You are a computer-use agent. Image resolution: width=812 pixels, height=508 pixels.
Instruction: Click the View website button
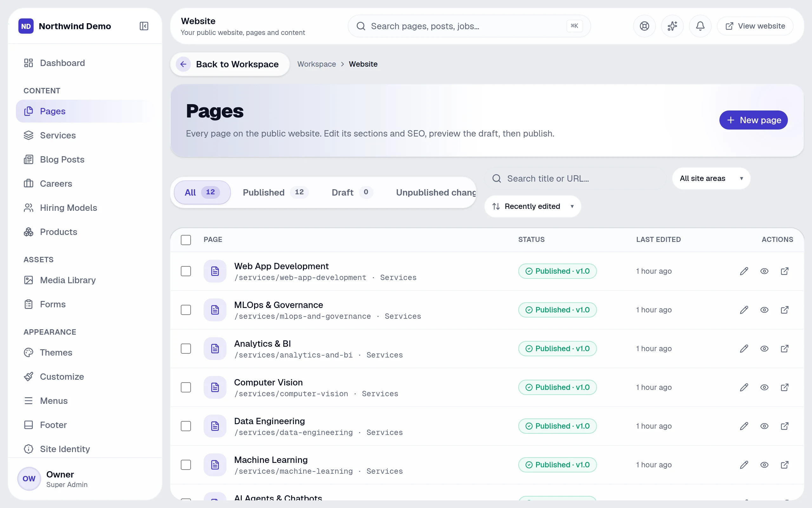pos(755,26)
